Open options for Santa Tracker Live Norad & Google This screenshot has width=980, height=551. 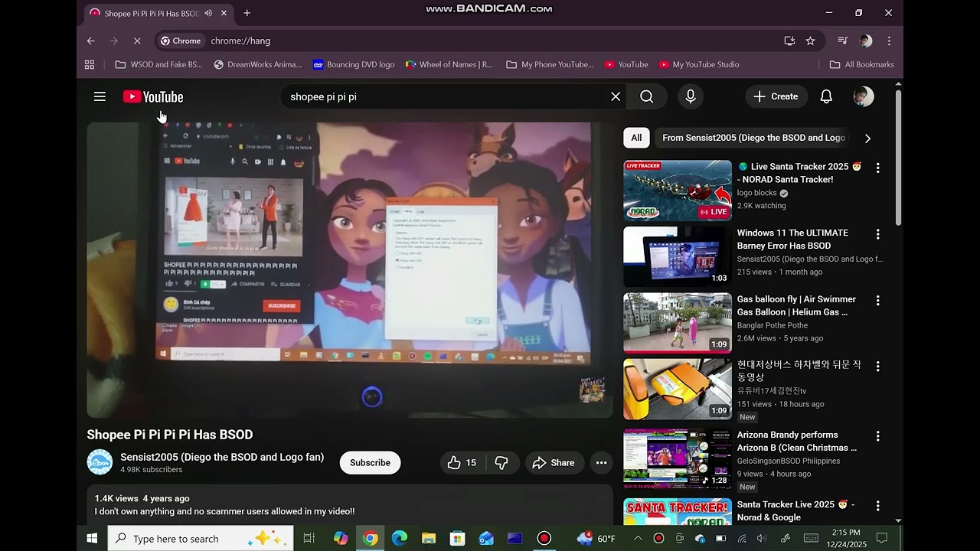pos(878,506)
